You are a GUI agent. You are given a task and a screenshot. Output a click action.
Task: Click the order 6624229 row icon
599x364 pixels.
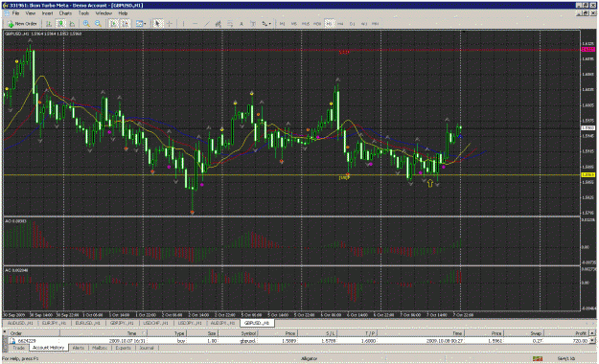click(x=12, y=341)
